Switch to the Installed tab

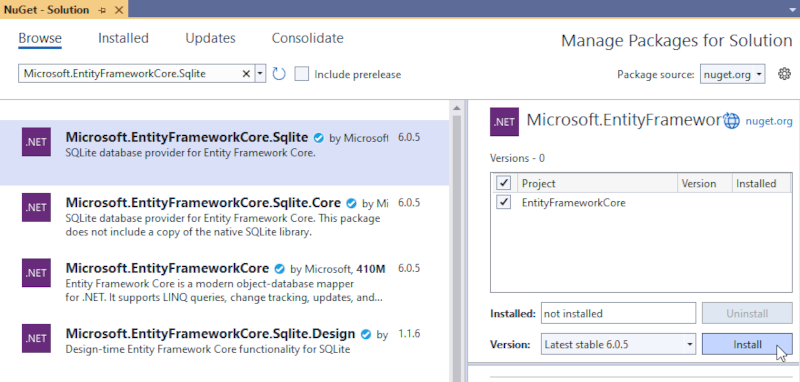click(123, 38)
